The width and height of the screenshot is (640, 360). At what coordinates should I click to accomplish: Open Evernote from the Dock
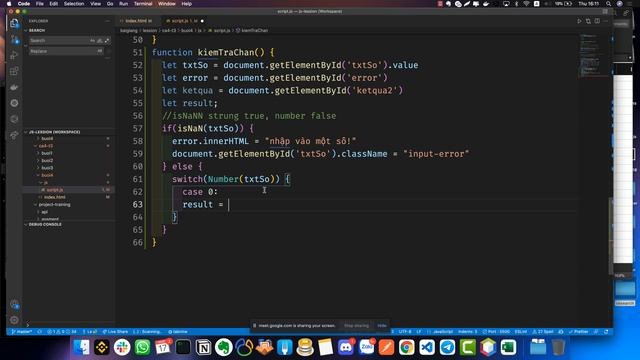coord(224,347)
